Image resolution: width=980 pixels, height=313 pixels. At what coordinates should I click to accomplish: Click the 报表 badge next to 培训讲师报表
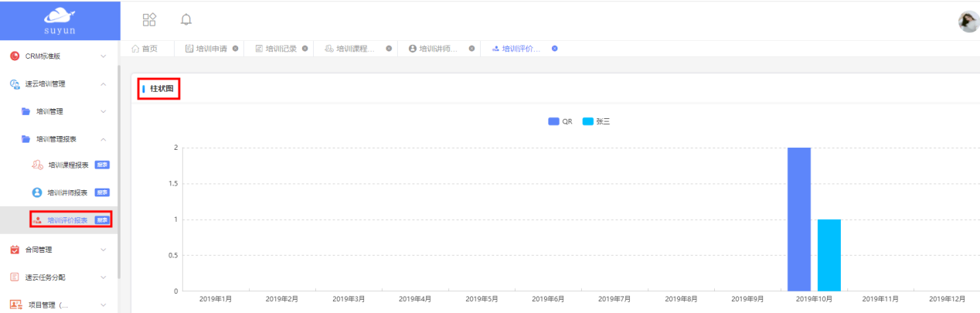coord(102,192)
